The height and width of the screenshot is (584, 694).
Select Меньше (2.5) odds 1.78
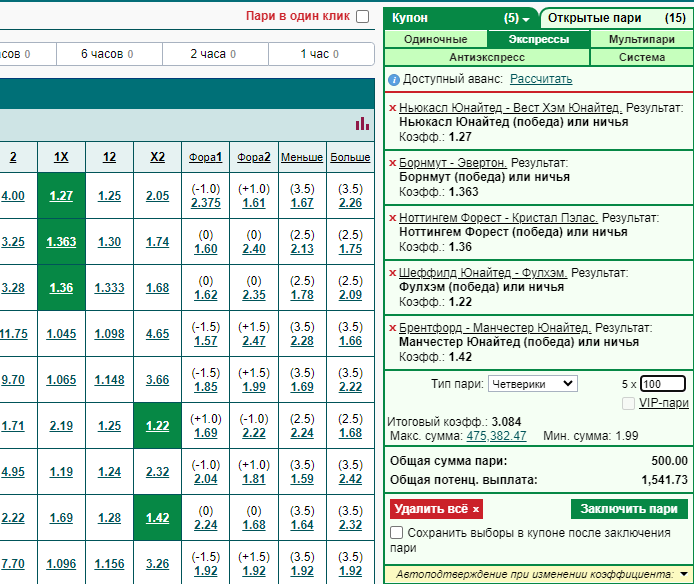302,295
